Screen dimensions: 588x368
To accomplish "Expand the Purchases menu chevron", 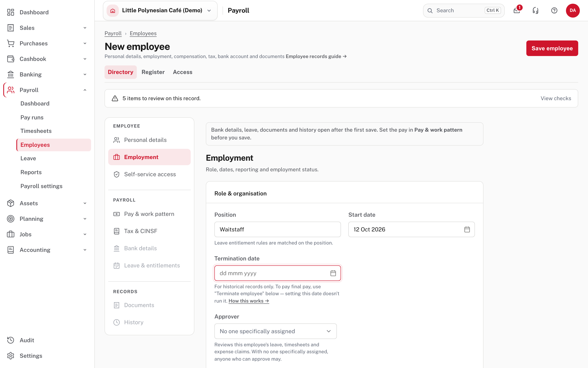I will (x=85, y=43).
